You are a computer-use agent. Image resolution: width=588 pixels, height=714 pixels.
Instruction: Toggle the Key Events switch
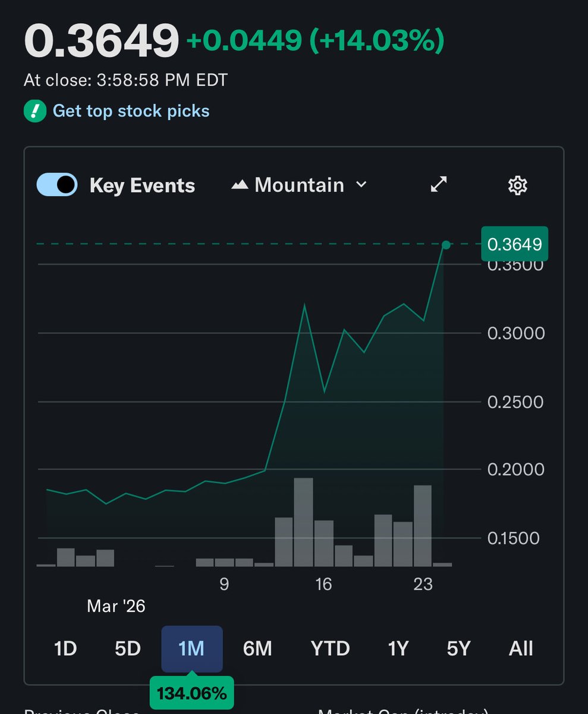(57, 185)
